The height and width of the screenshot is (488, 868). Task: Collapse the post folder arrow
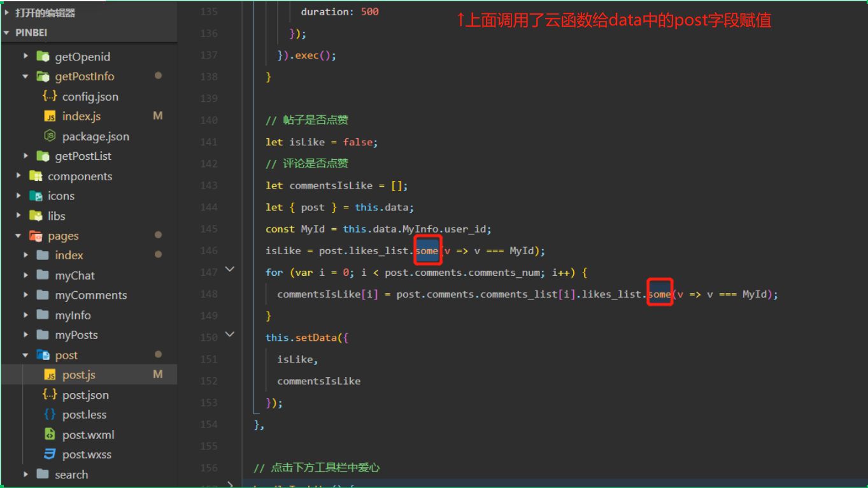(x=26, y=355)
